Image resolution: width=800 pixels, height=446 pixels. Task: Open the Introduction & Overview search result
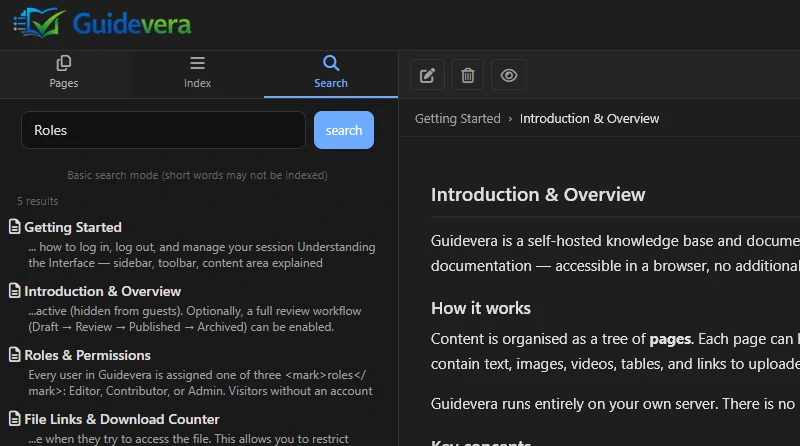102,291
